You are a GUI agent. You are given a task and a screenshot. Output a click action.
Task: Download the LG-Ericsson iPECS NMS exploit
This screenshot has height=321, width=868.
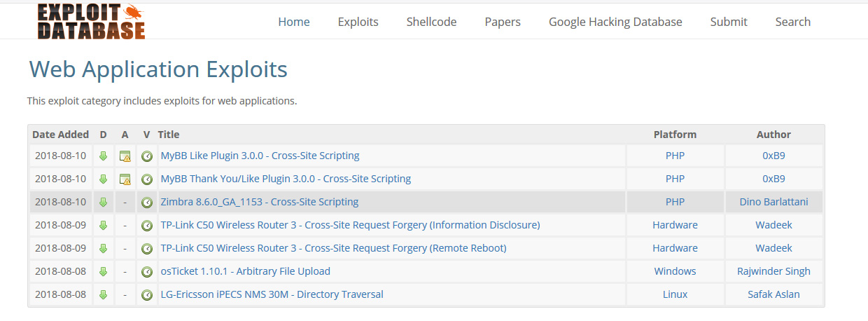(x=104, y=295)
